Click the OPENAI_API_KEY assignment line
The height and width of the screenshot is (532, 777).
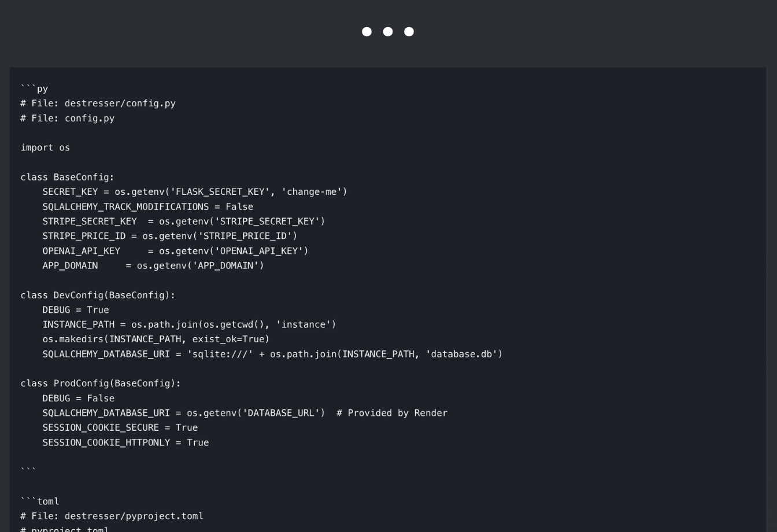tap(176, 251)
